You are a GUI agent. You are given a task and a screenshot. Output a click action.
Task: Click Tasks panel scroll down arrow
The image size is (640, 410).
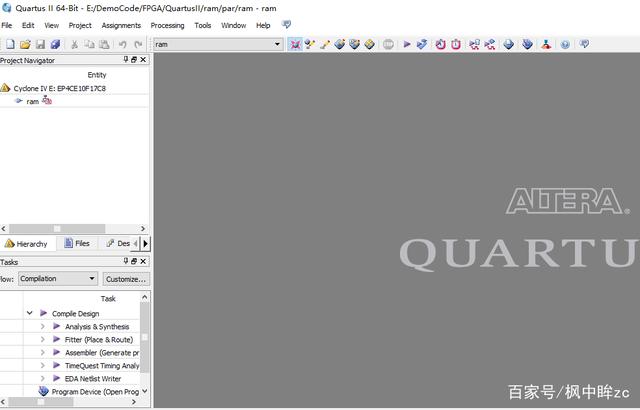pos(144,391)
